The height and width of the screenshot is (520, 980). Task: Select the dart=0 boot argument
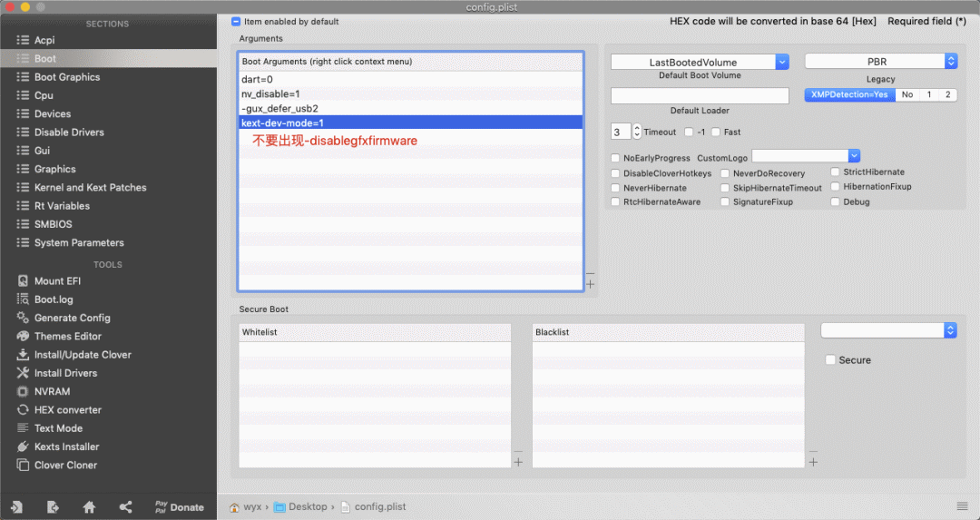pyautogui.click(x=411, y=79)
